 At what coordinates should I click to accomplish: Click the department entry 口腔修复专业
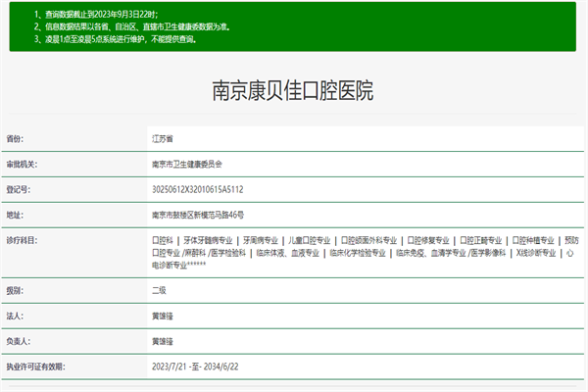point(428,240)
